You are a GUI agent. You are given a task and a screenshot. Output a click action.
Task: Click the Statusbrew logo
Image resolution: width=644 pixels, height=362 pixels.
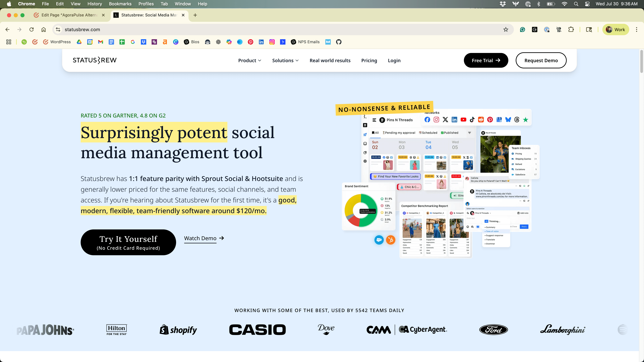[x=94, y=60]
